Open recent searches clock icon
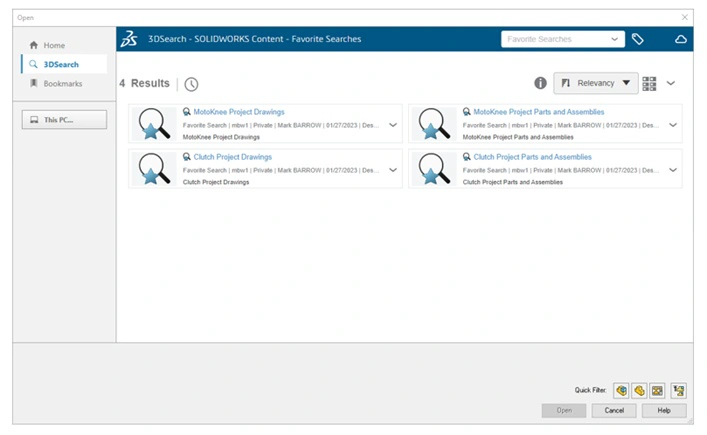This screenshot has width=707, height=435. [191, 84]
